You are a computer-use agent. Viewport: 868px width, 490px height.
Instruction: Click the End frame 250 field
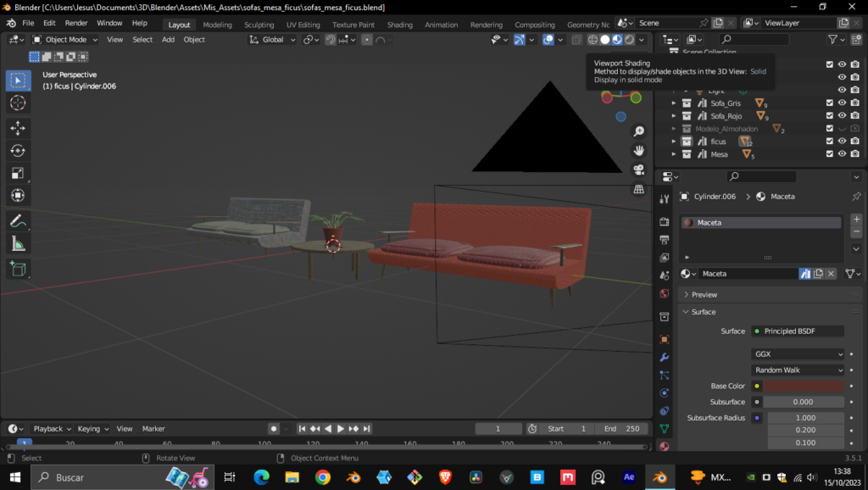coord(622,429)
